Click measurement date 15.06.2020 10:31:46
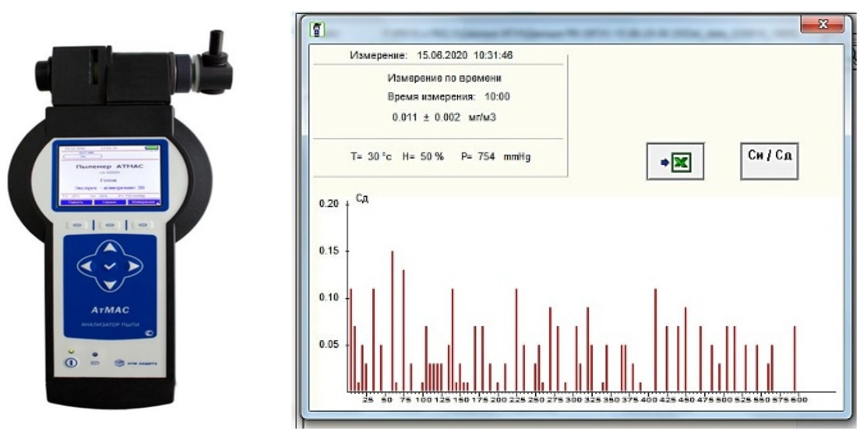The width and height of the screenshot is (868, 436). 465,55
